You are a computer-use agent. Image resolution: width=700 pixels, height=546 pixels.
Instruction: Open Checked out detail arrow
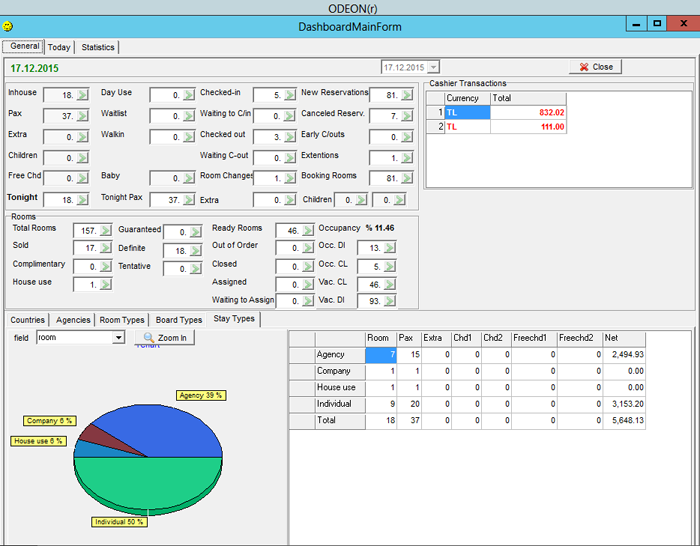click(x=290, y=137)
